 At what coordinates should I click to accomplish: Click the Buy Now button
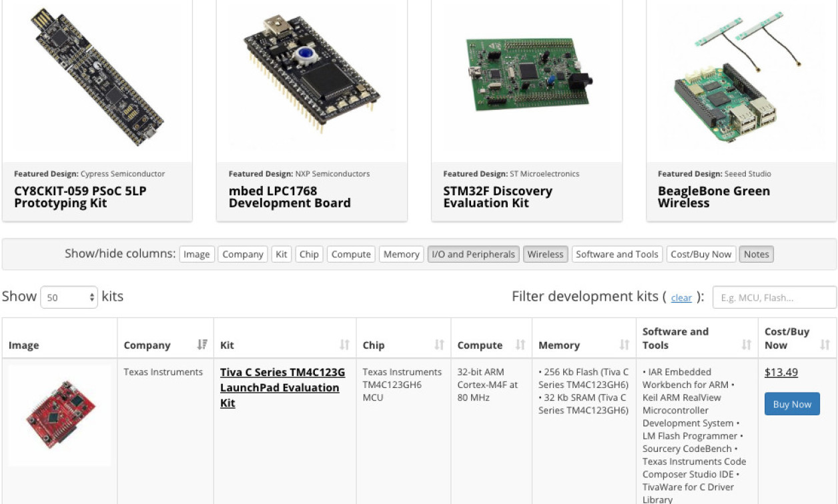tap(792, 403)
